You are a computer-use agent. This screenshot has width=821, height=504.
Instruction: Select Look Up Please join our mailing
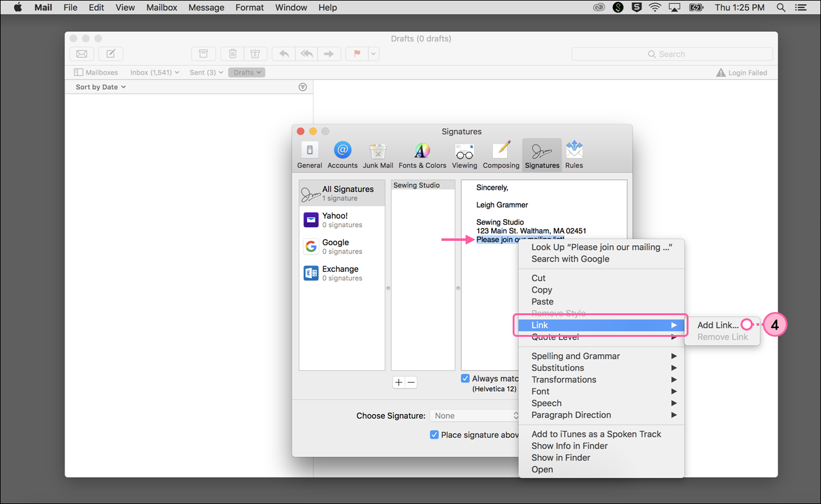point(601,247)
